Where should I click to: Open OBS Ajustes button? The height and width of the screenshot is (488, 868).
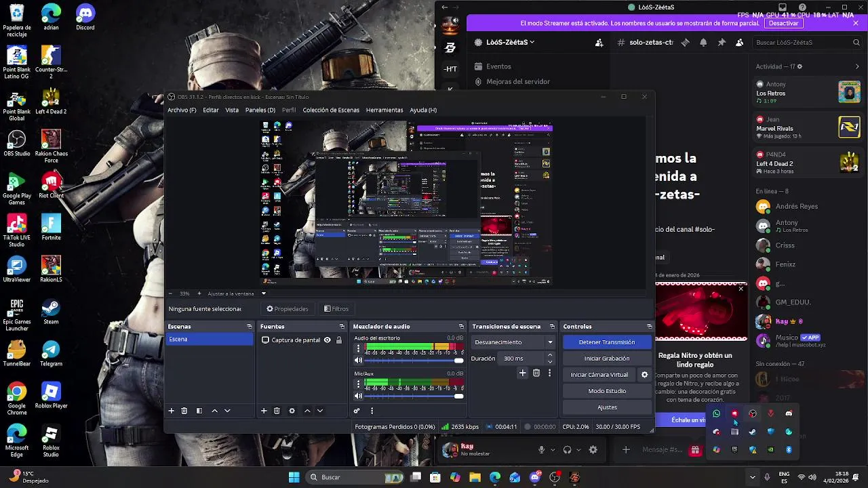[x=607, y=407]
